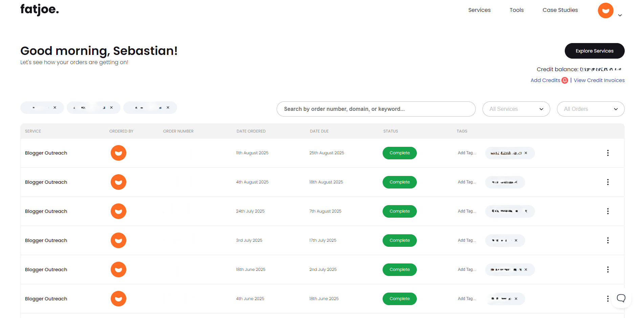Image resolution: width=644 pixels, height=318 pixels.
Task: Open the Services menu
Action: click(x=479, y=10)
